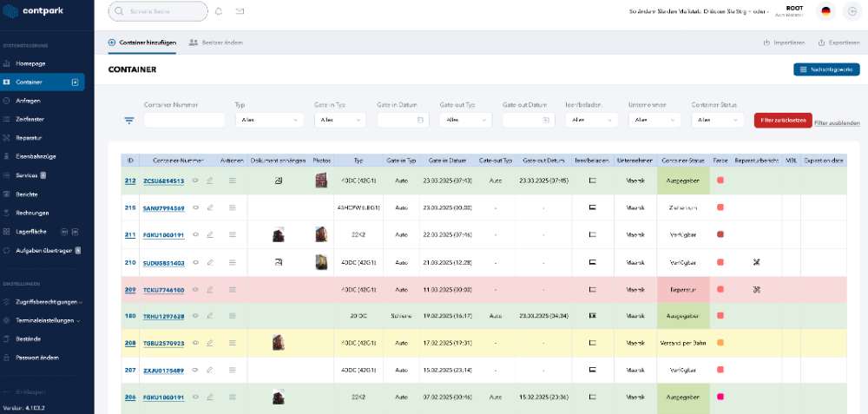Open the Gate-out Typ filter dropdown
Image resolution: width=868 pixels, height=414 pixels.
click(465, 120)
